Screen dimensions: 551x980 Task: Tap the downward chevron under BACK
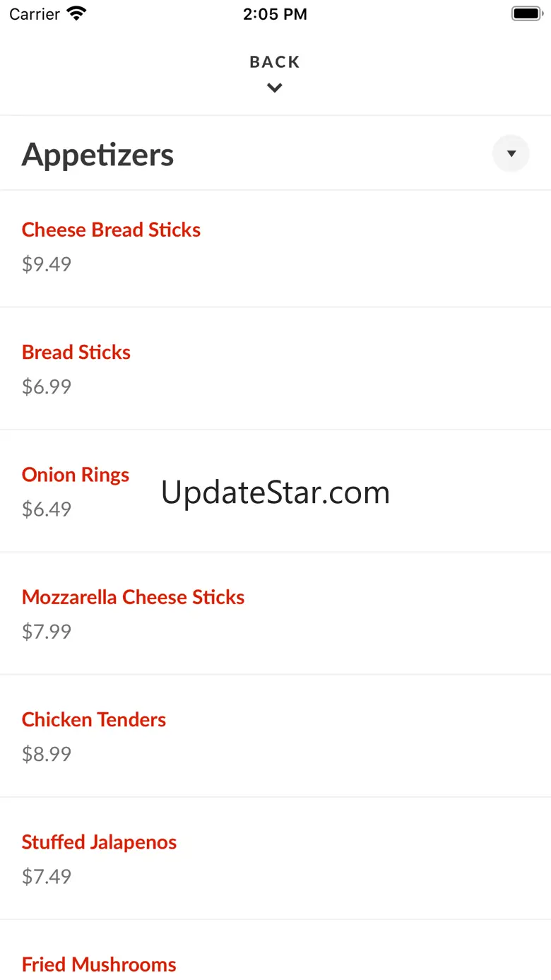click(275, 88)
